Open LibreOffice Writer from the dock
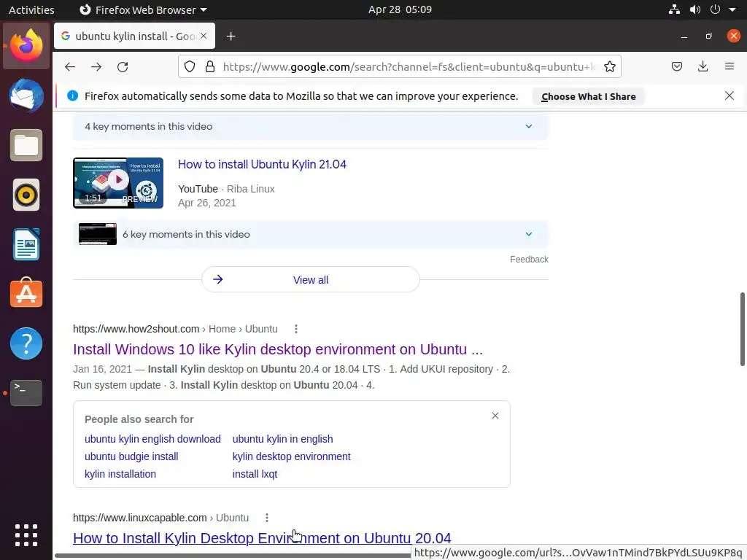747x560 pixels. (26, 244)
